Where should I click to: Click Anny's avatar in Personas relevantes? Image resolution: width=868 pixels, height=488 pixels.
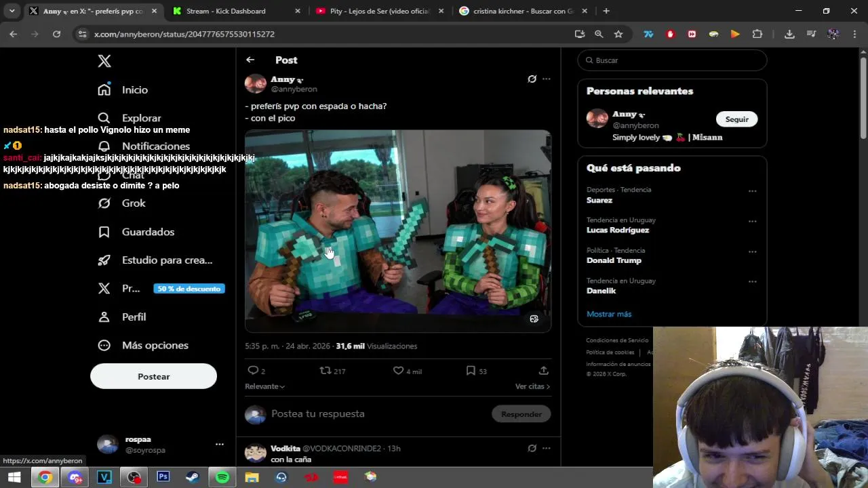pos(597,119)
